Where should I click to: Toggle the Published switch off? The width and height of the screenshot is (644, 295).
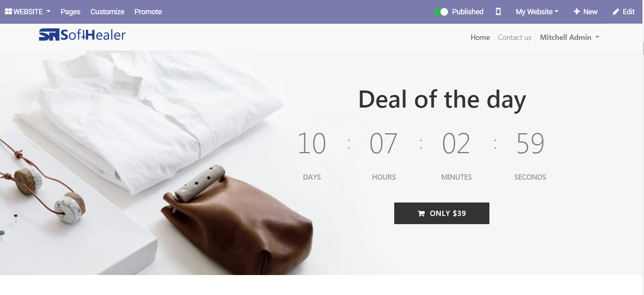(x=441, y=12)
